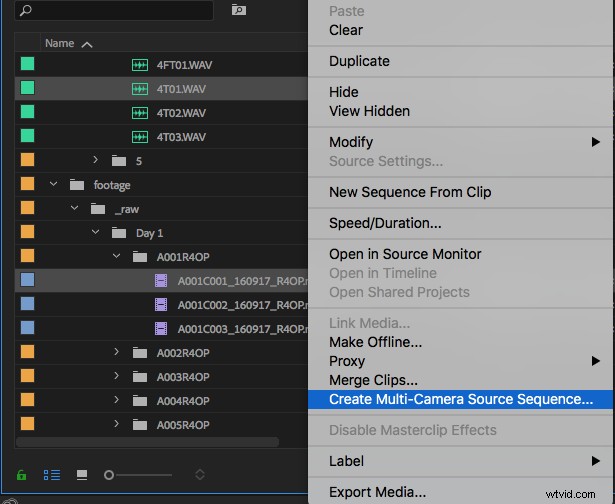Viewport: 615px width, 504px height.
Task: Click the A001R4OP bin folder icon
Action: [140, 257]
